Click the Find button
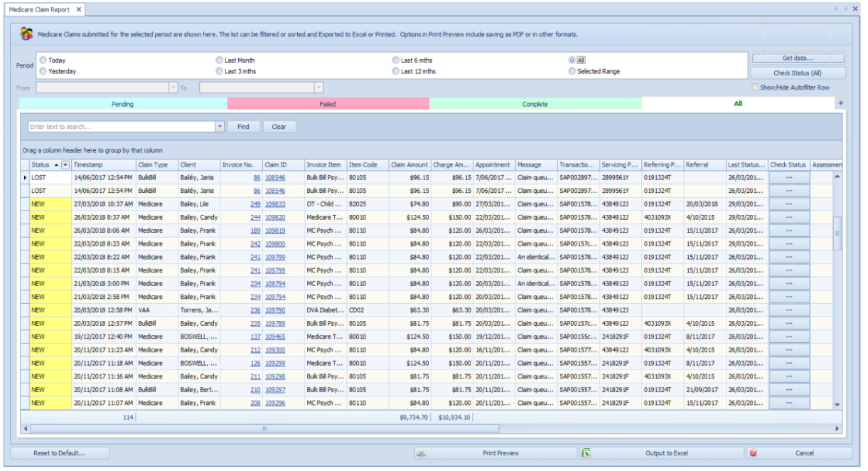 [x=243, y=127]
